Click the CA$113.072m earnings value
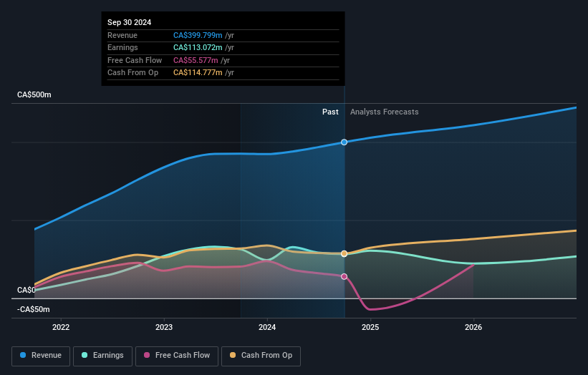Image resolution: width=588 pixels, height=375 pixels. 198,47
